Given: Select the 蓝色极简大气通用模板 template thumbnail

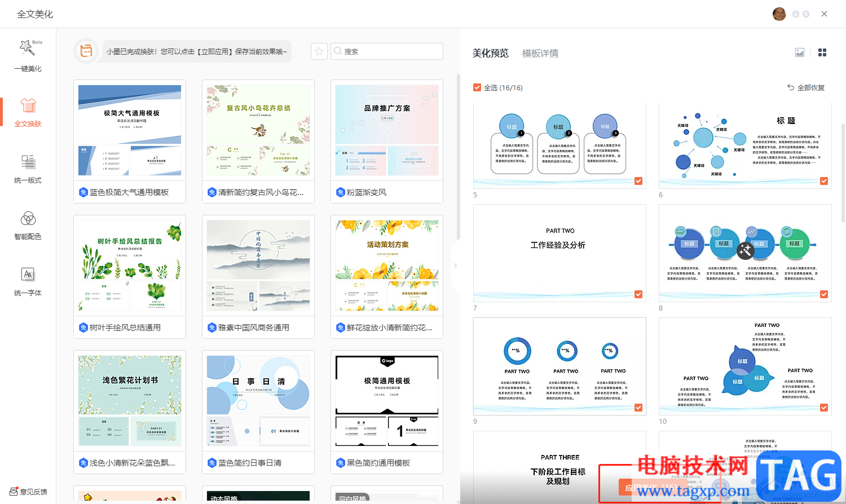Looking at the screenshot, I should point(130,130).
